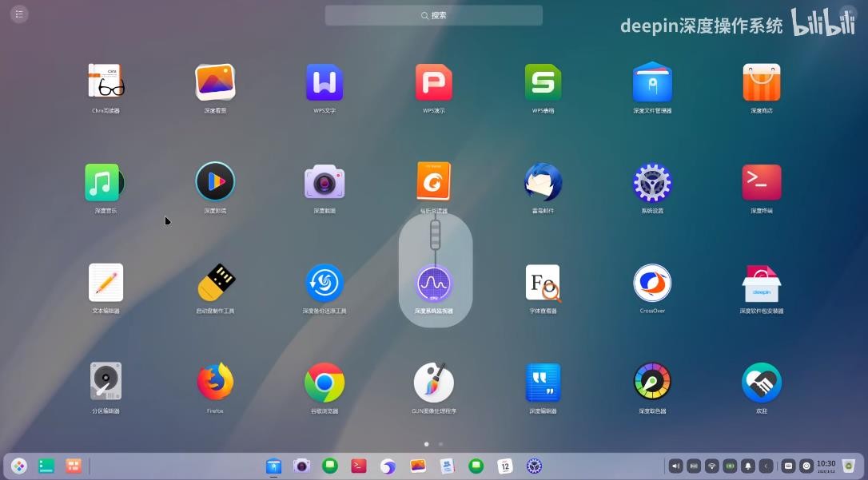Viewport: 868px width, 480px height.
Task: Launch Thunderbird mail
Action: coord(543,182)
